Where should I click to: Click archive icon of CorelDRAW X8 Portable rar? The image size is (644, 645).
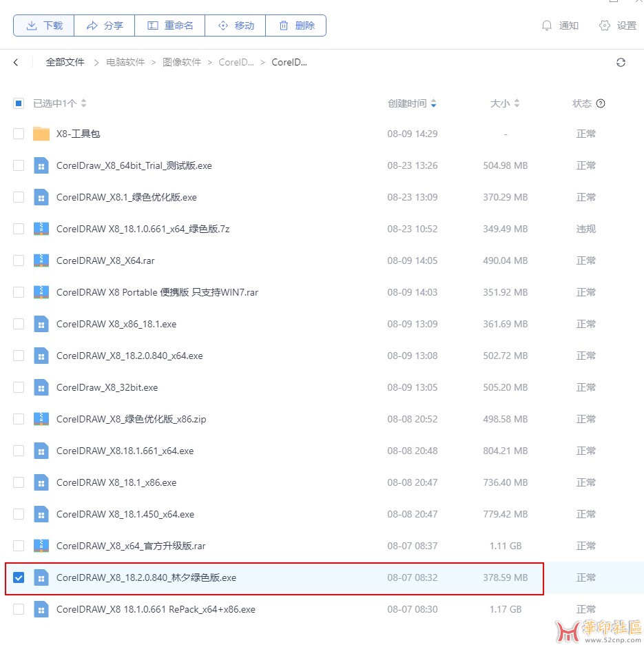[41, 292]
